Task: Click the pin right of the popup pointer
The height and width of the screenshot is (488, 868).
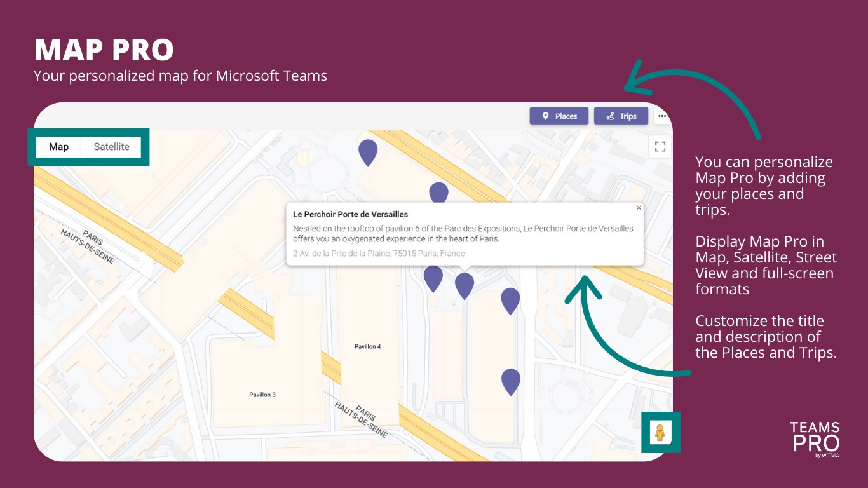Action: pos(510,301)
